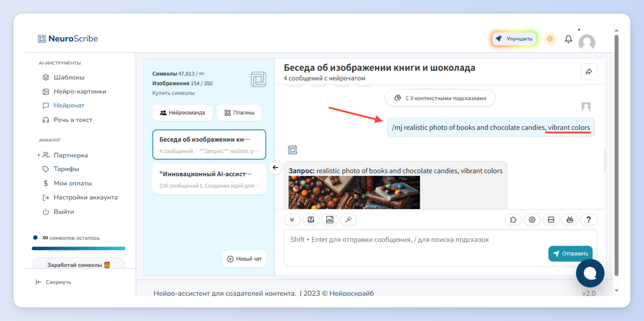Click the message sender avatar icon
The width and height of the screenshot is (644, 321).
point(586,107)
